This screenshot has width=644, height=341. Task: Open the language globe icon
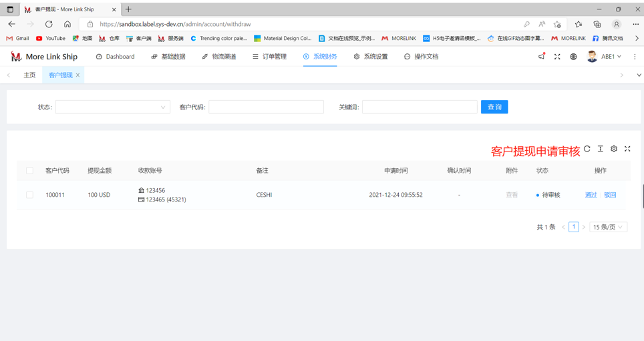pyautogui.click(x=573, y=57)
